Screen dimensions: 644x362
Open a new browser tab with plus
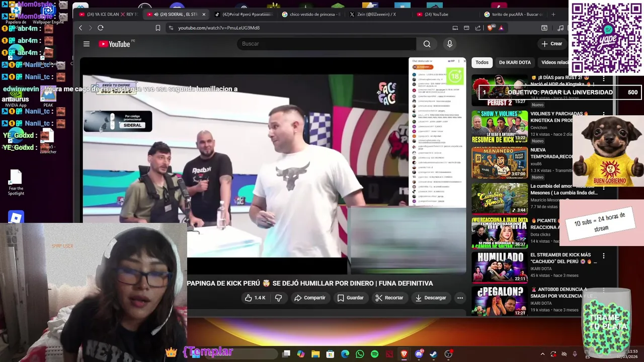(x=553, y=14)
